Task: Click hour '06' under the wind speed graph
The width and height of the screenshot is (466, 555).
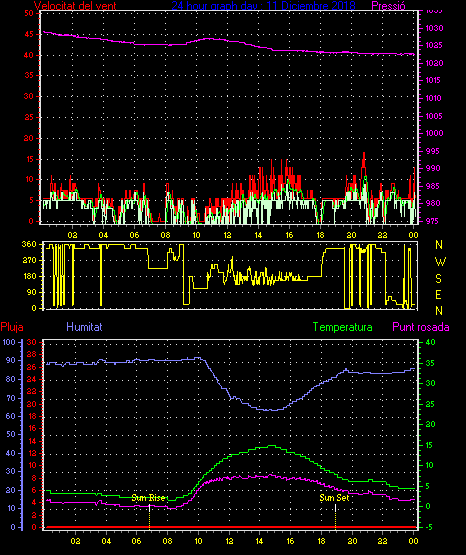Action: click(134, 235)
